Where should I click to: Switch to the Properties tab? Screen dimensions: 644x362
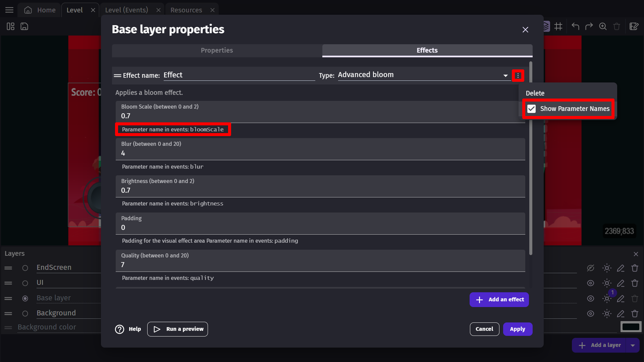pyautogui.click(x=217, y=50)
